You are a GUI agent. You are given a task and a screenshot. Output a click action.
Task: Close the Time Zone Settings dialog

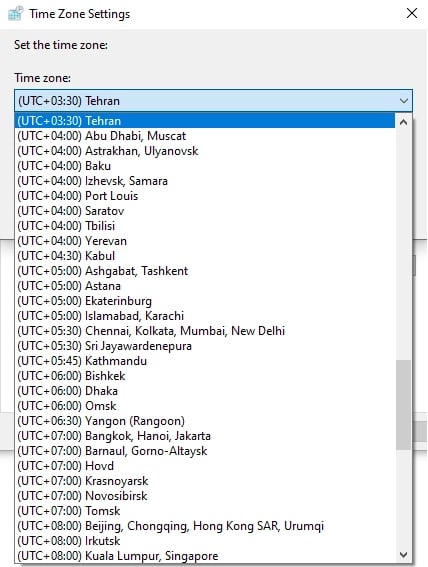[x=412, y=13]
